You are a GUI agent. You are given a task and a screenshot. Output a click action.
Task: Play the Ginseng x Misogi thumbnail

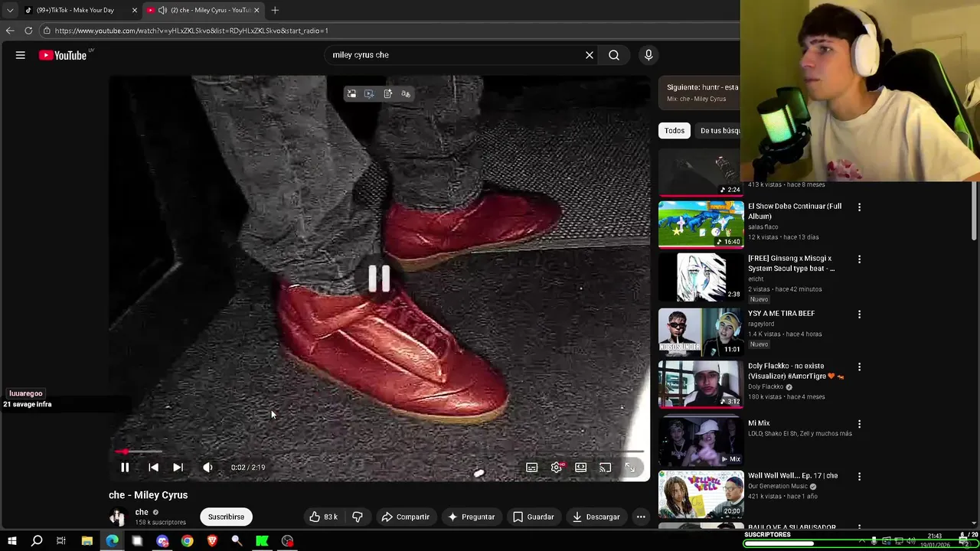point(701,277)
